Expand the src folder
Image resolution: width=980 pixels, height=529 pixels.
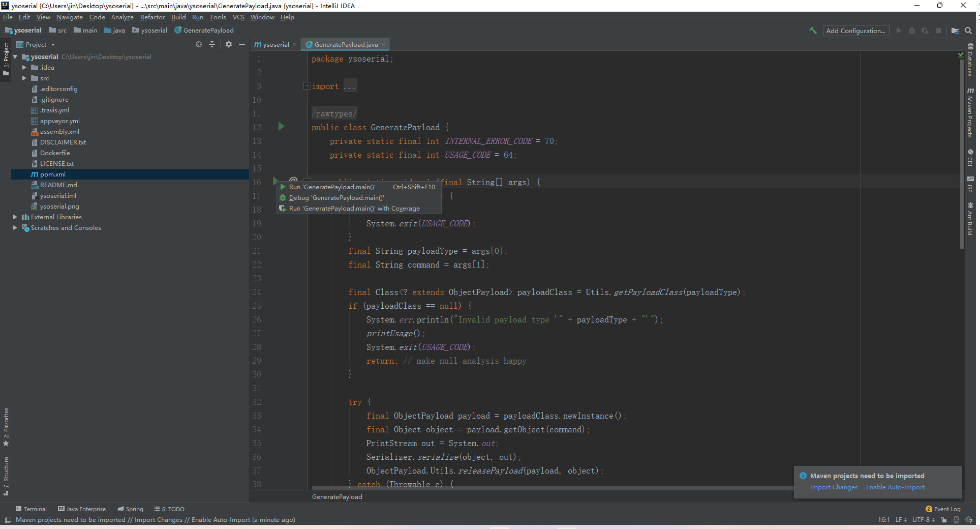(x=24, y=78)
